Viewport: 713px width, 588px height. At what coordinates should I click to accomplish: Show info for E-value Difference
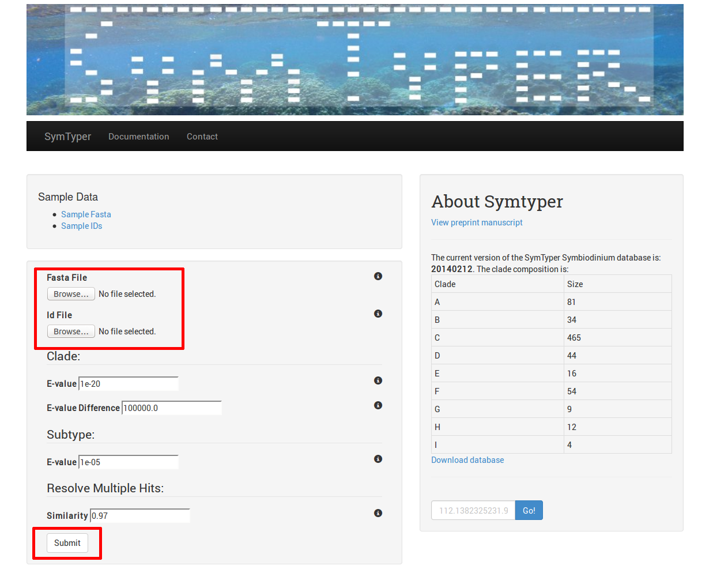(378, 405)
